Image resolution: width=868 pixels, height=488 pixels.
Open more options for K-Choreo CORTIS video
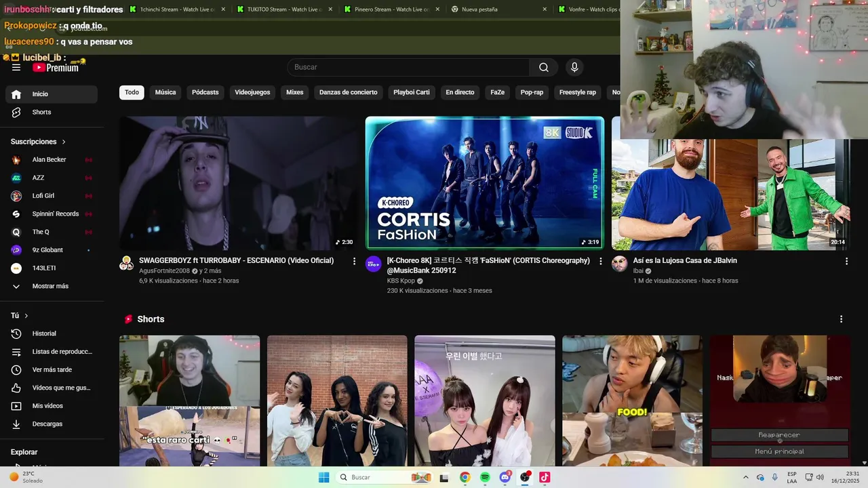600,261
